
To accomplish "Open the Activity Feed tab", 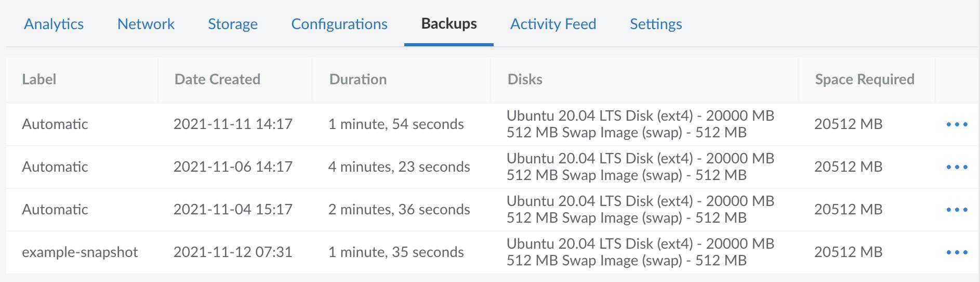I will 553,24.
